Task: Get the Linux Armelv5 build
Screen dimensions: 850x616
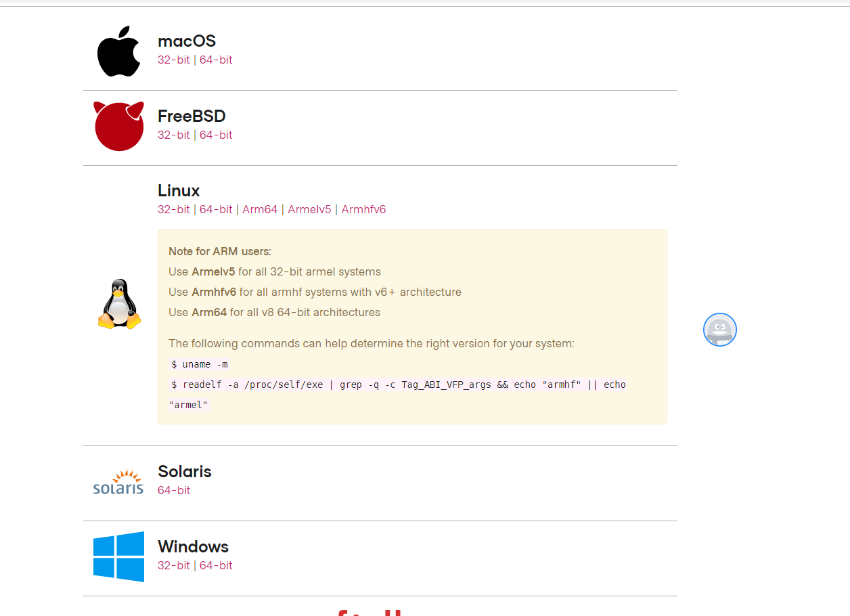Action: coord(309,209)
